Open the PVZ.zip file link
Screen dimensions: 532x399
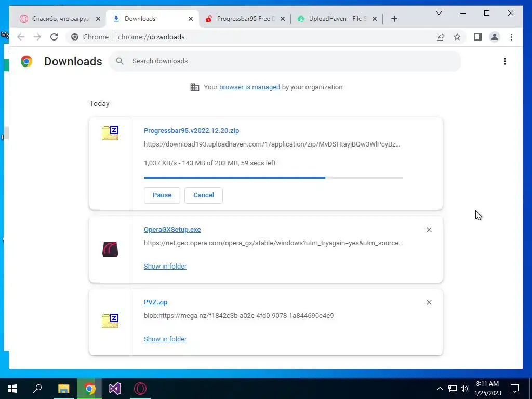[x=155, y=302]
